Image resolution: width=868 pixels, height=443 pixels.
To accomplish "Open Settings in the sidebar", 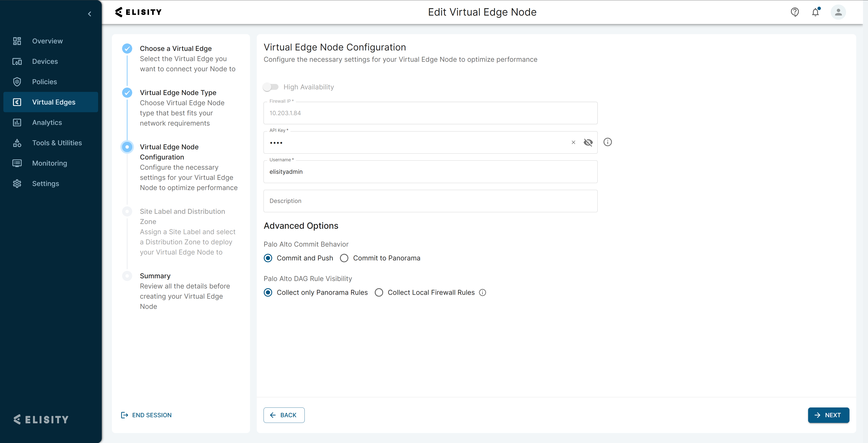I will point(51,183).
